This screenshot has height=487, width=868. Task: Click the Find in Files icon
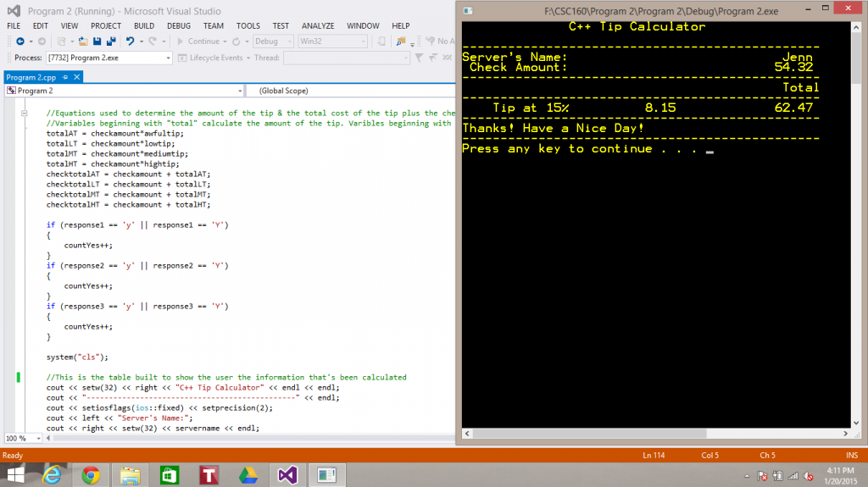(400, 41)
